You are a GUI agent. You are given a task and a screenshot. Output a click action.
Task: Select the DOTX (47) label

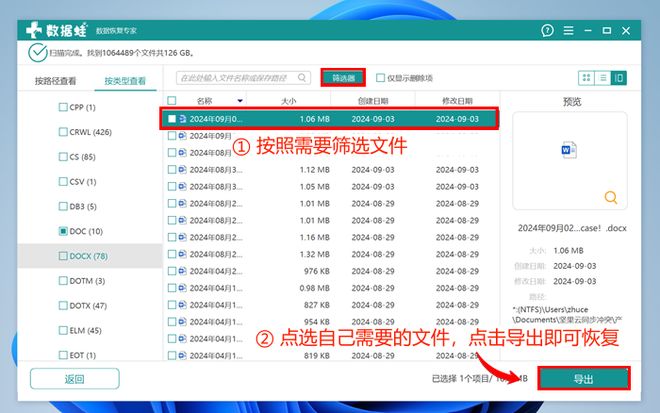88,306
